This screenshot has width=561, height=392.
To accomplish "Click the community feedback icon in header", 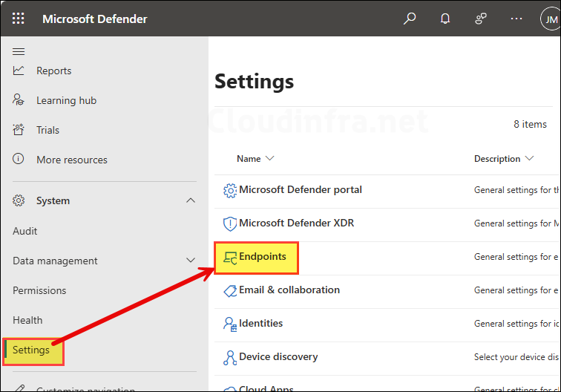I will click(x=481, y=19).
